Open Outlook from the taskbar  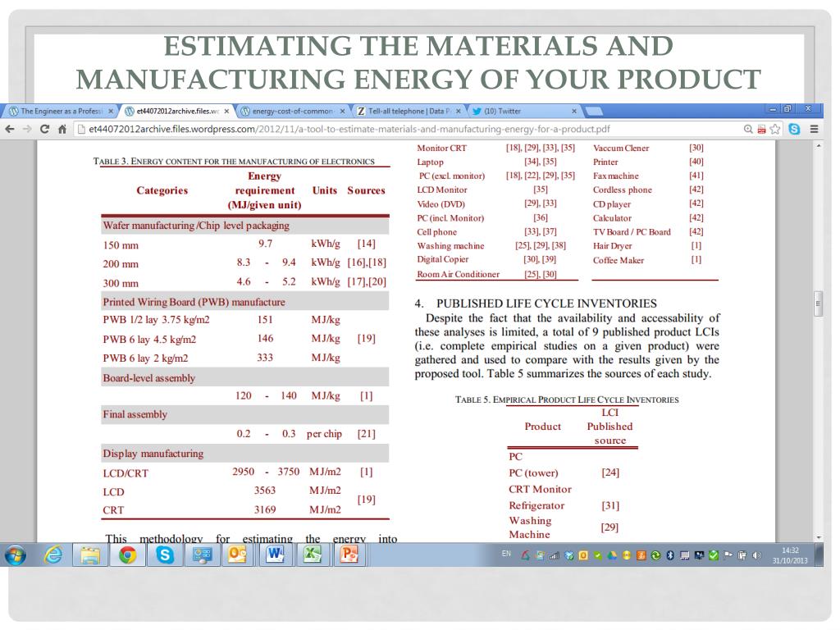[237, 555]
